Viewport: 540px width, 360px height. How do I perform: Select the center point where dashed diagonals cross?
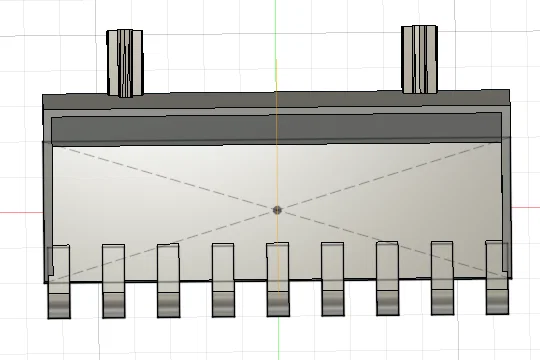pyautogui.click(x=277, y=210)
